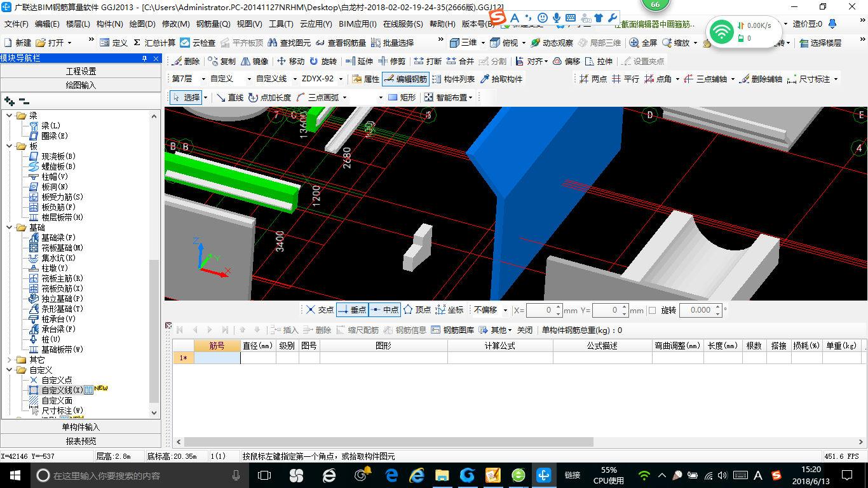Click the 报表预览 navigation button

pos(81,441)
